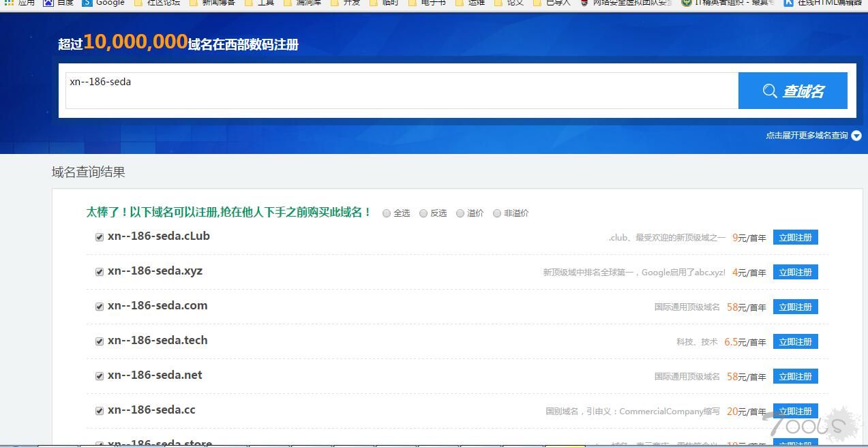Click the 6.5元/首年 price for .tech
868x447 pixels.
(745, 342)
